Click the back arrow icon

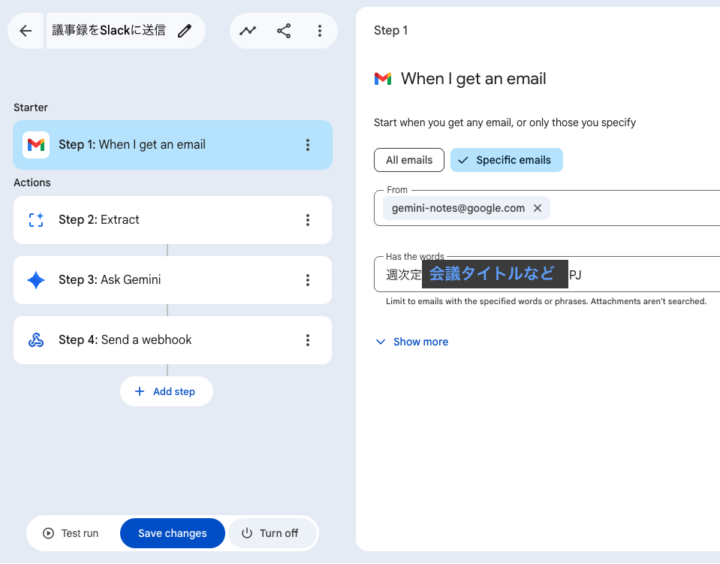26,31
